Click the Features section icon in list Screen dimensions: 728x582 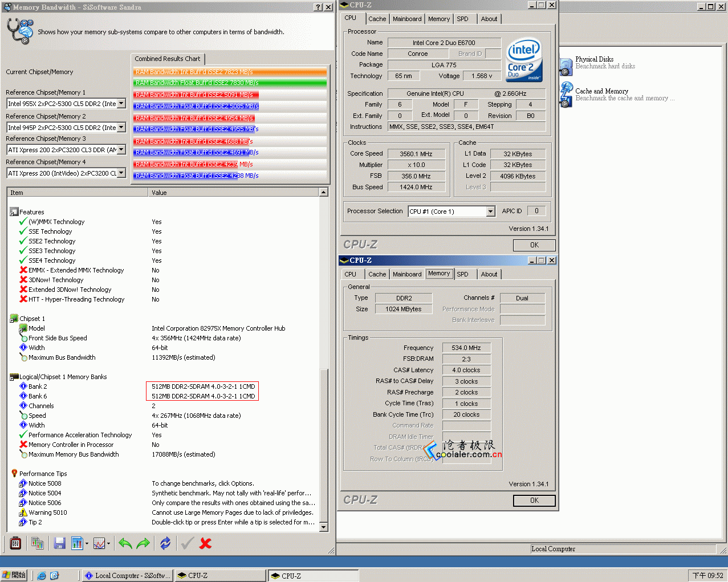click(14, 212)
